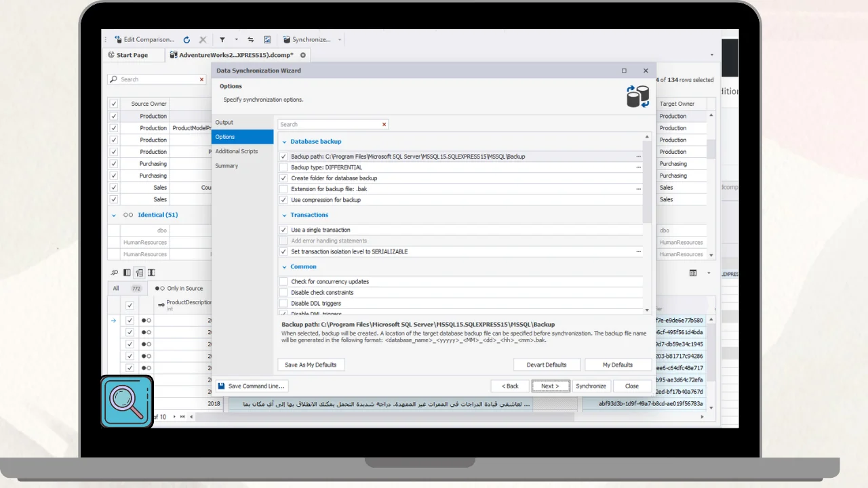Image resolution: width=868 pixels, height=488 pixels.
Task: Click the Refresh comparison icon in toolbar
Action: pos(186,40)
